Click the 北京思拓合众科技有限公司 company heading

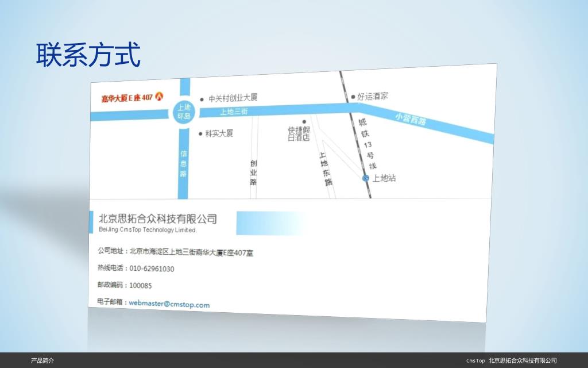(x=158, y=218)
